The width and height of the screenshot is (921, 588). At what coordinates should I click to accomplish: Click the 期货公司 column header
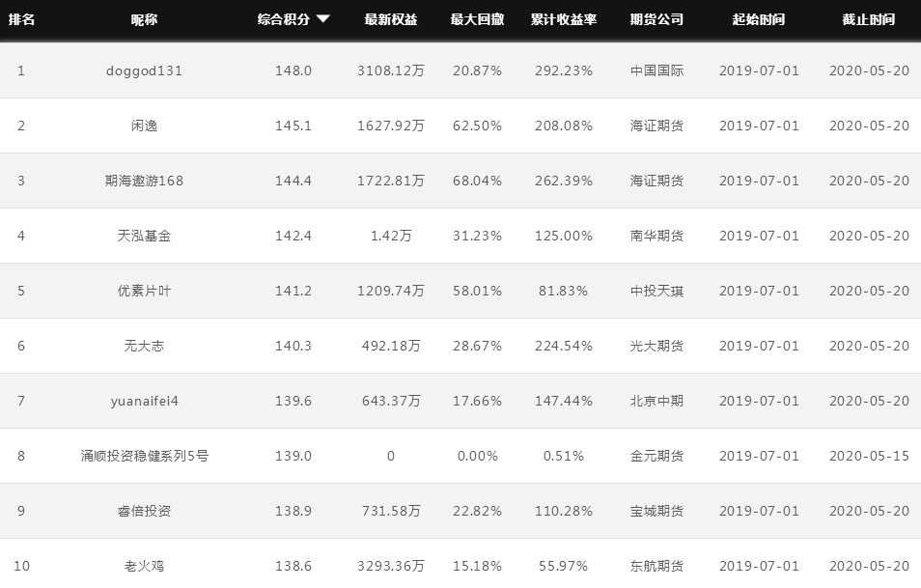coord(656,19)
